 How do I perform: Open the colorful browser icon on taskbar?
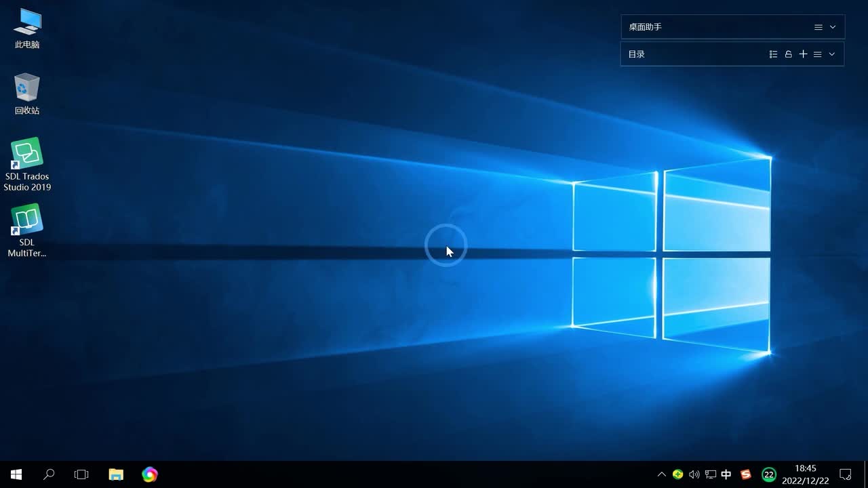click(x=150, y=474)
